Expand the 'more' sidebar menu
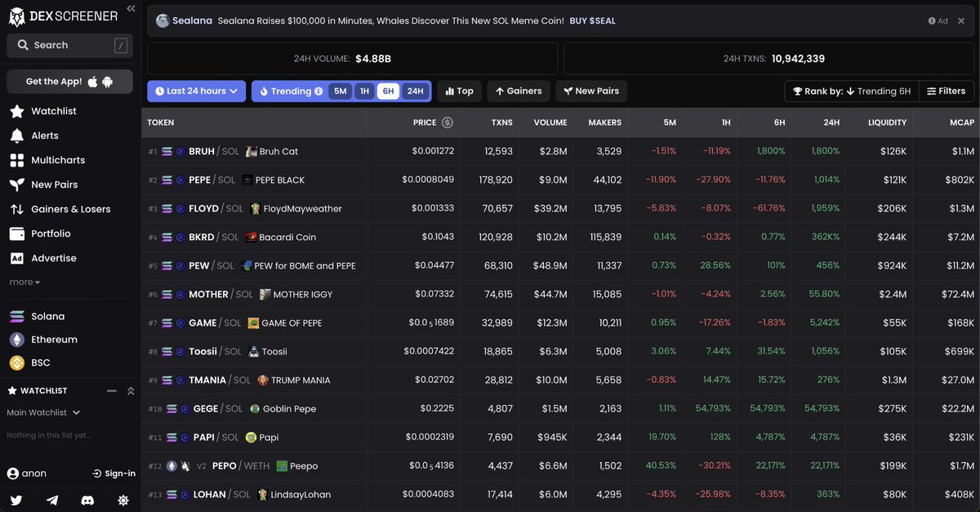The image size is (980, 512). pyautogui.click(x=24, y=282)
